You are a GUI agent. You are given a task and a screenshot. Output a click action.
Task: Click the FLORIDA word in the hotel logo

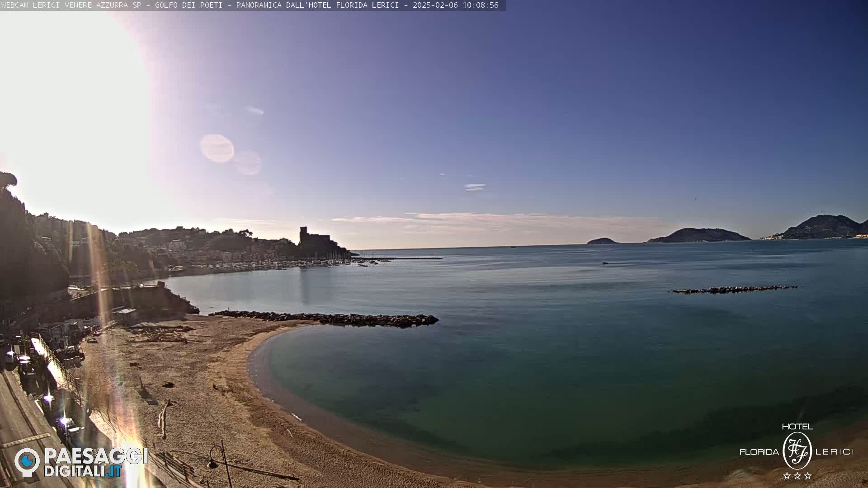pos(759,452)
